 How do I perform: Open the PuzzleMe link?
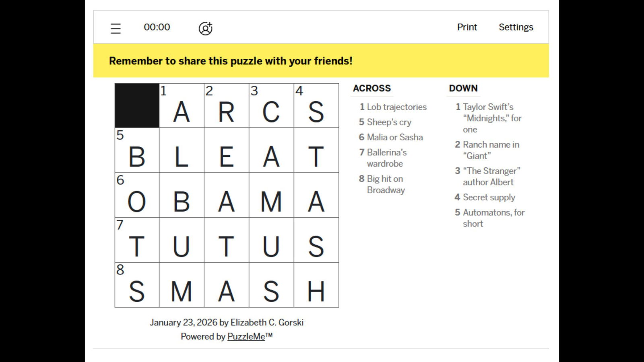pos(246,336)
